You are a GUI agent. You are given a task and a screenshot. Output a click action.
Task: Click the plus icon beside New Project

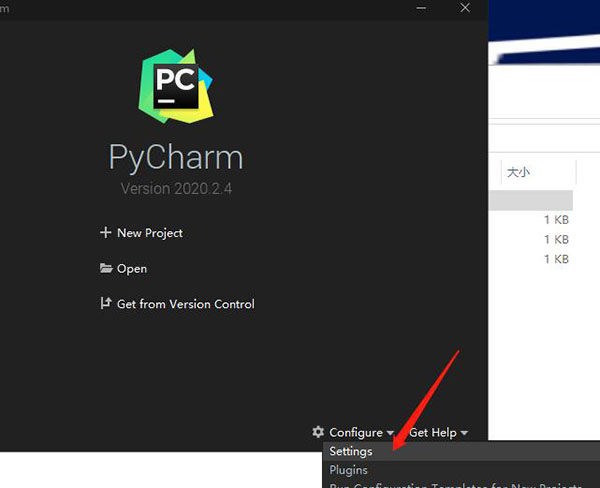point(105,232)
